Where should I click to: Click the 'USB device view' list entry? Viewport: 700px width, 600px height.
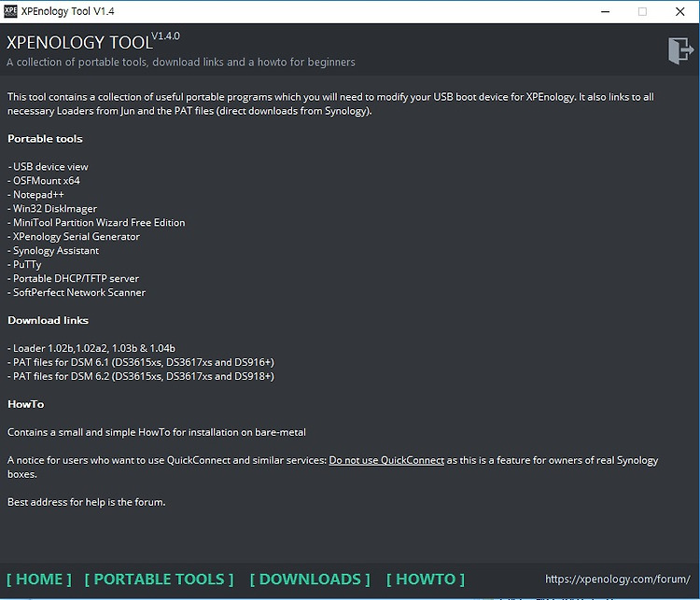[x=48, y=166]
